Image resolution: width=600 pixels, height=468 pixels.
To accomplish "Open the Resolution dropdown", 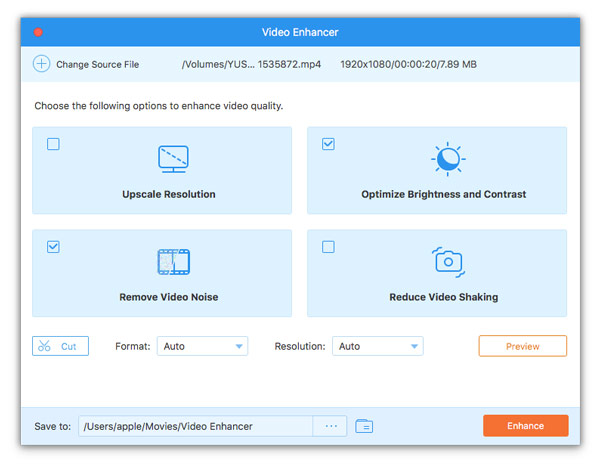I will 377,346.
